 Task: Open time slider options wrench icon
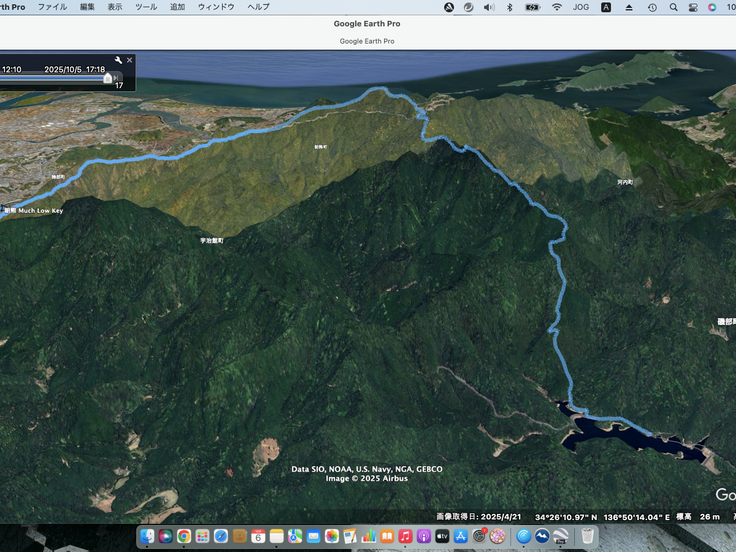coord(119,60)
